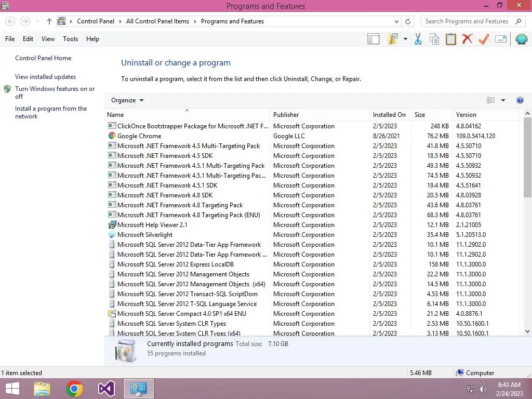Viewport: 532px width, 399px height.
Task: Click the Paste clipboard toolbar icon
Action: (450, 39)
